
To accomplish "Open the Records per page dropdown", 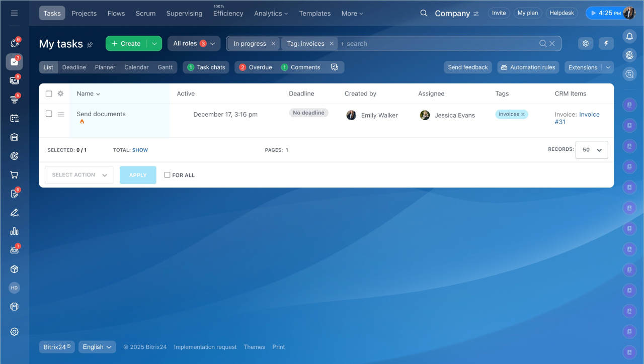I will (x=592, y=150).
